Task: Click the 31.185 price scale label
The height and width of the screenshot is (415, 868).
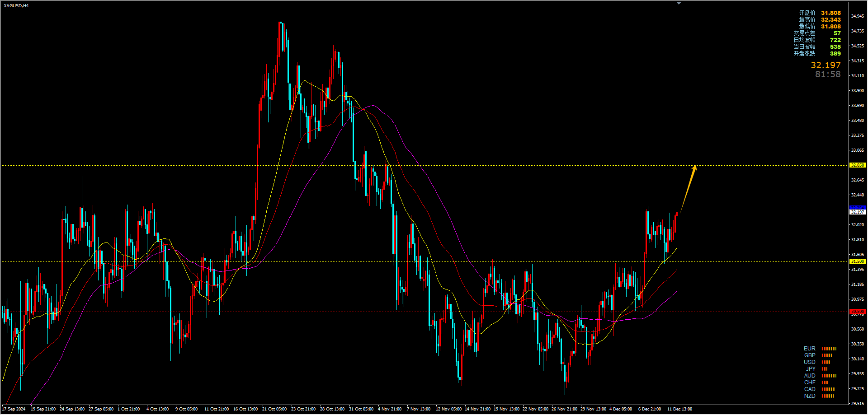Action: (x=858, y=284)
